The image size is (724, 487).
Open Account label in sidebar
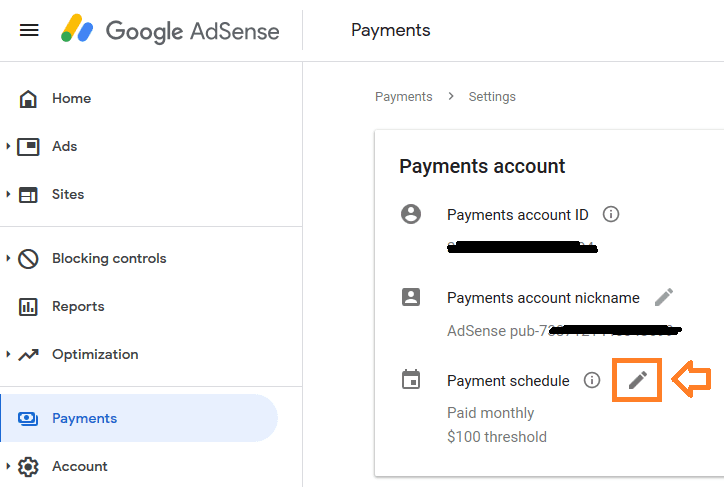pos(79,466)
